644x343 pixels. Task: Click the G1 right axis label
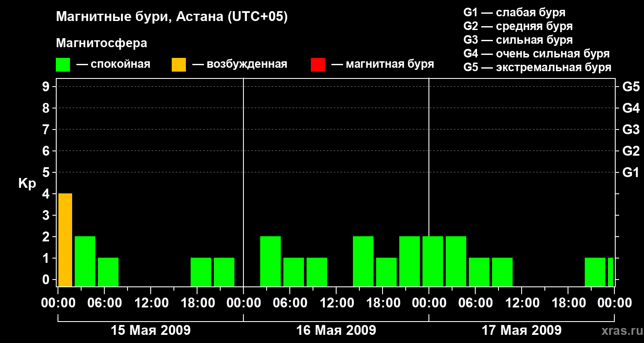click(631, 172)
